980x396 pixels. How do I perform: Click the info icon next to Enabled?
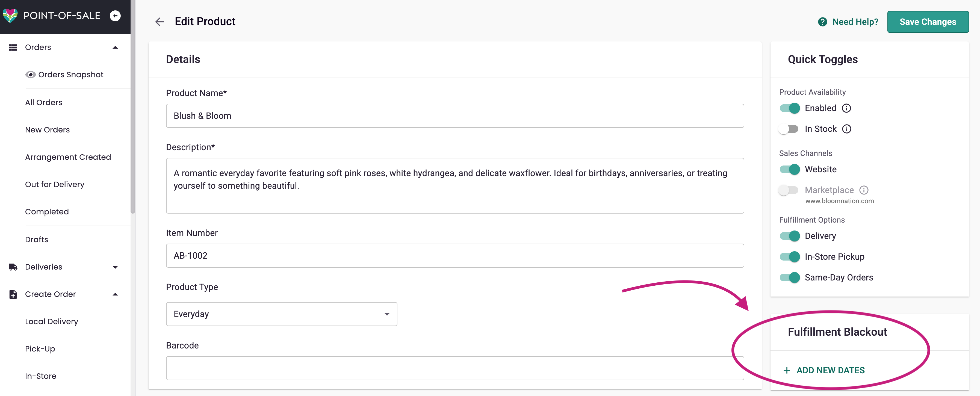click(x=846, y=108)
